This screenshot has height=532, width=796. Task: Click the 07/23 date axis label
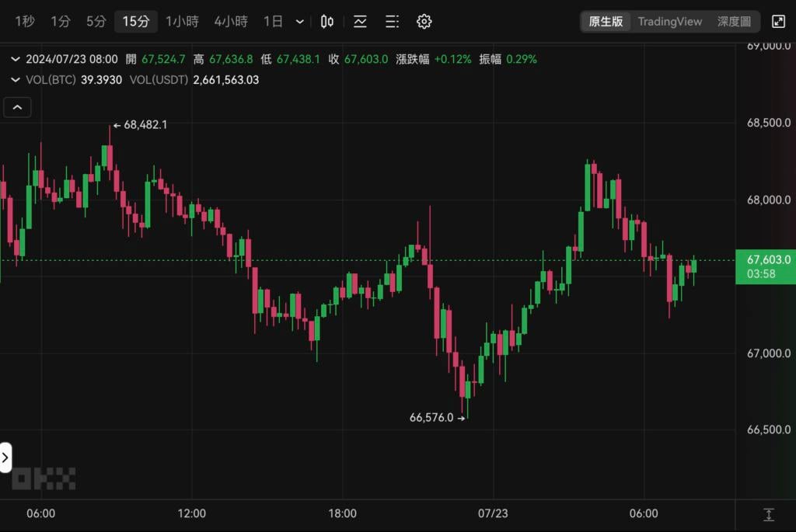tap(493, 513)
